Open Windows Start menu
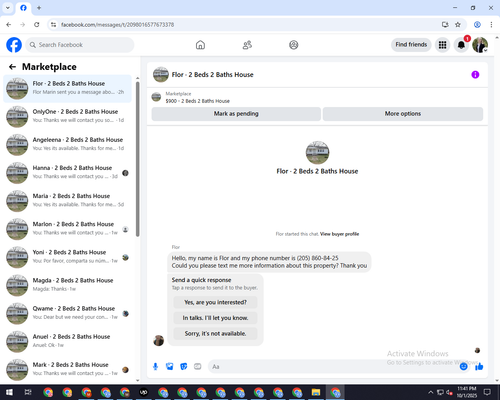 coord(9,392)
